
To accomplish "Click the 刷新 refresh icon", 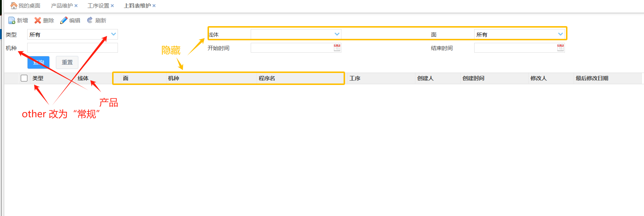I will click(x=90, y=20).
